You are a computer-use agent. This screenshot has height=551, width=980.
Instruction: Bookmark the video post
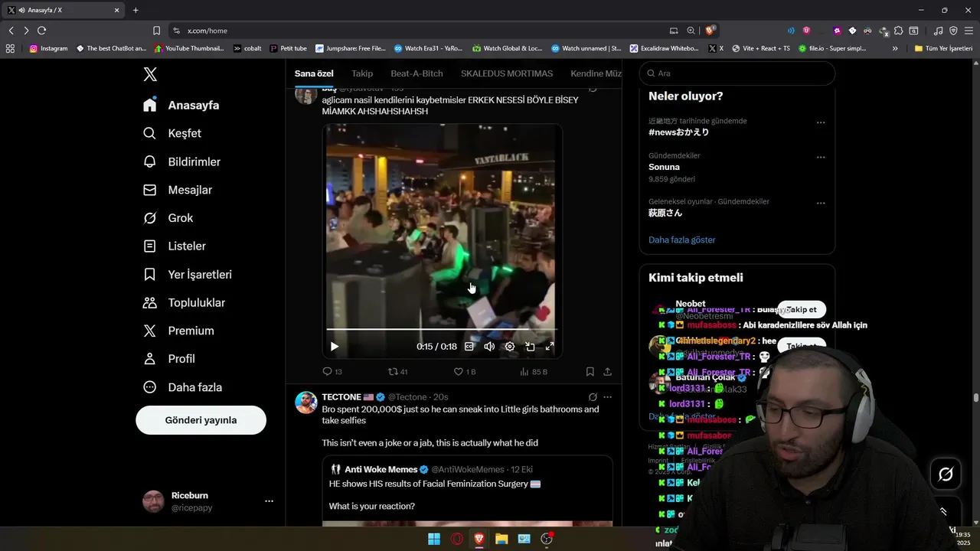point(590,372)
